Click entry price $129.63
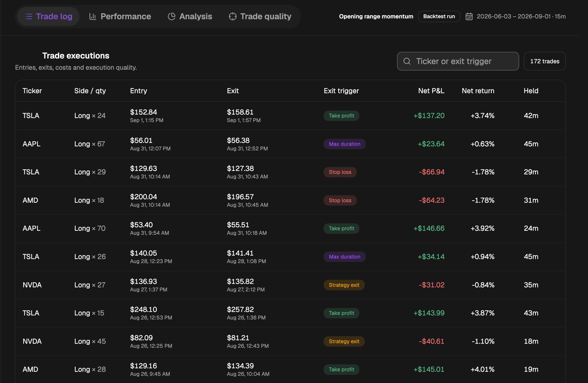Screen dimensions: 588x383 click(144, 169)
